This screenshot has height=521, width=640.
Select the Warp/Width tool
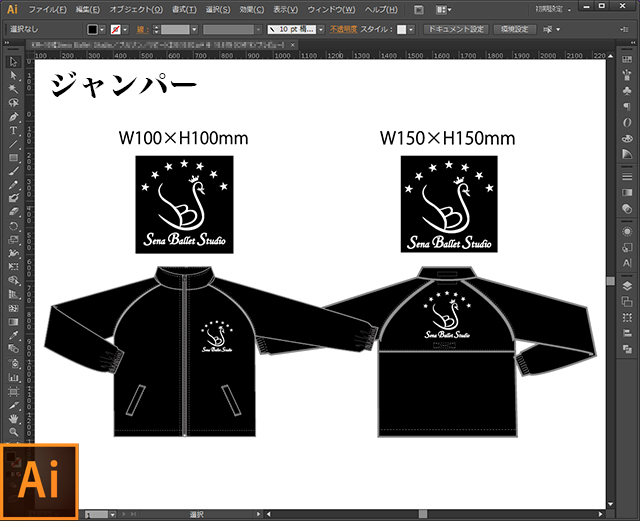pos(13,254)
